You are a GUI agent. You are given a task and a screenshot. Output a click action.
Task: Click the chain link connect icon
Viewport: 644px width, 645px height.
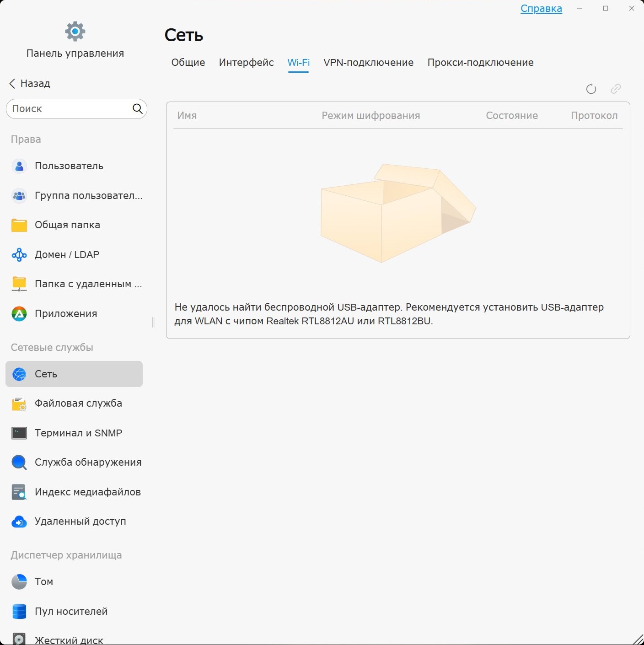(x=616, y=89)
